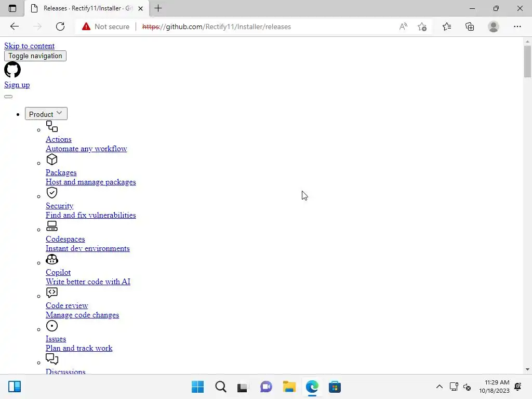Open Edge Settings and more menu
The height and width of the screenshot is (399, 532).
[x=517, y=26]
